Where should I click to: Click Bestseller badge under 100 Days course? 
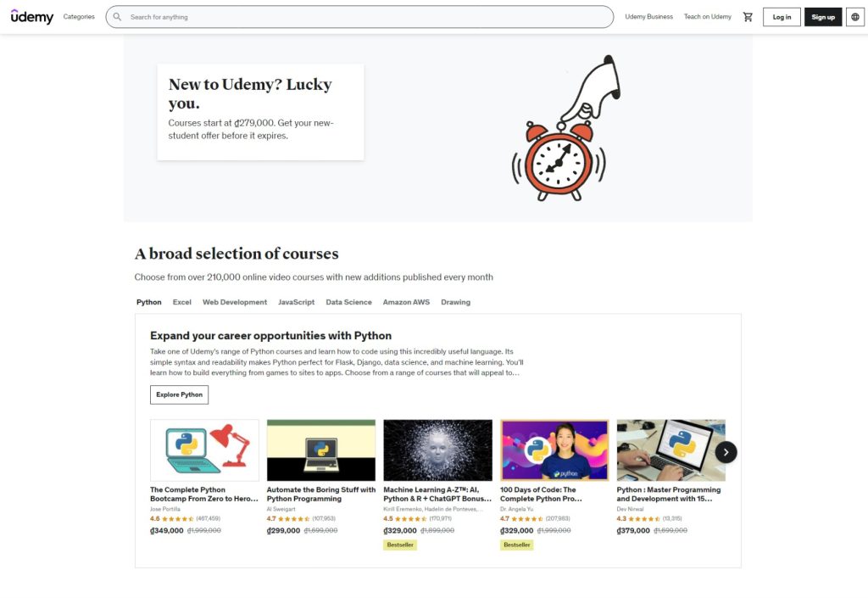[x=517, y=545]
